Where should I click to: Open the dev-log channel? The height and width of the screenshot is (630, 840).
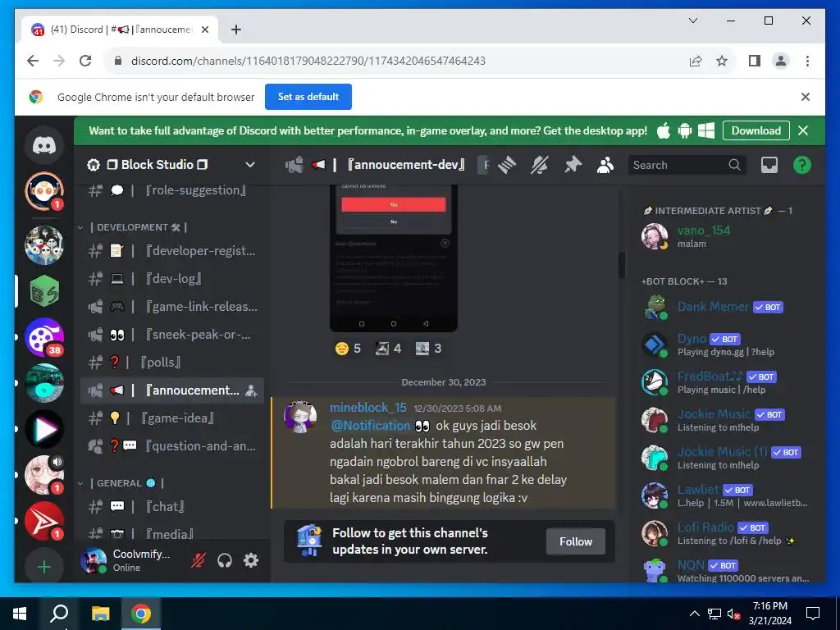[172, 279]
